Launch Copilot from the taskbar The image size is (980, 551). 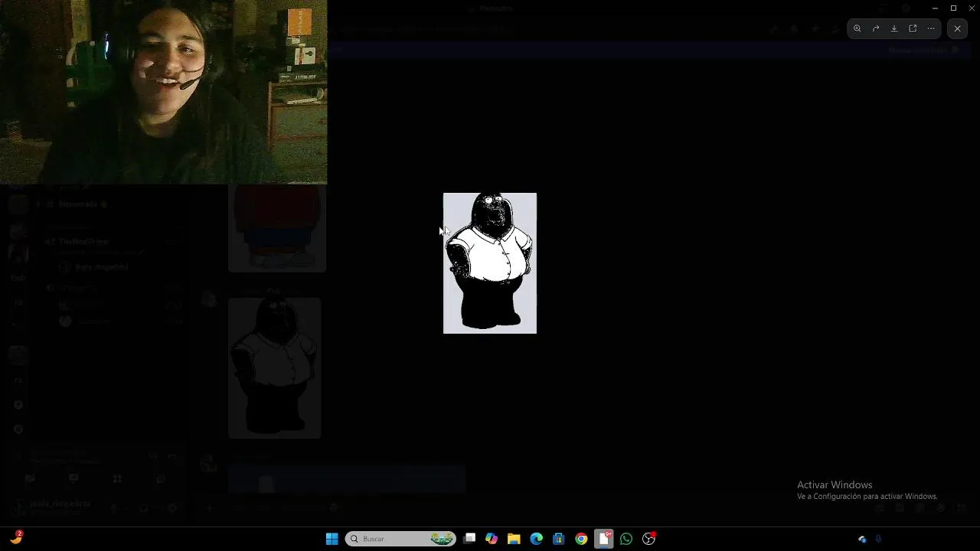(x=492, y=539)
